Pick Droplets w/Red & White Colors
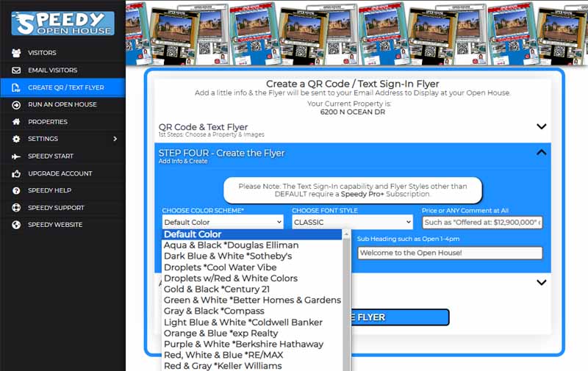The width and height of the screenshot is (588, 371). pos(252,278)
